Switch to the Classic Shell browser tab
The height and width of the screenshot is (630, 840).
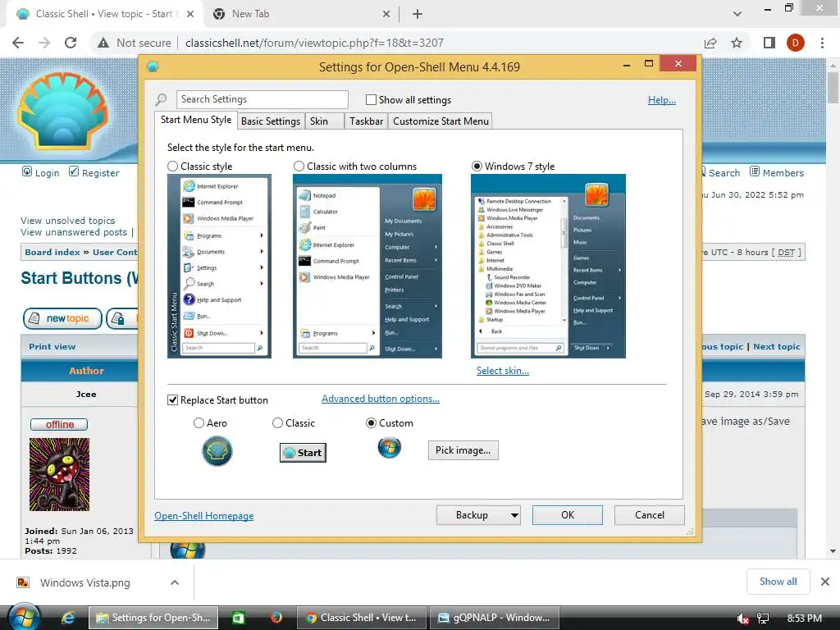pos(104,14)
